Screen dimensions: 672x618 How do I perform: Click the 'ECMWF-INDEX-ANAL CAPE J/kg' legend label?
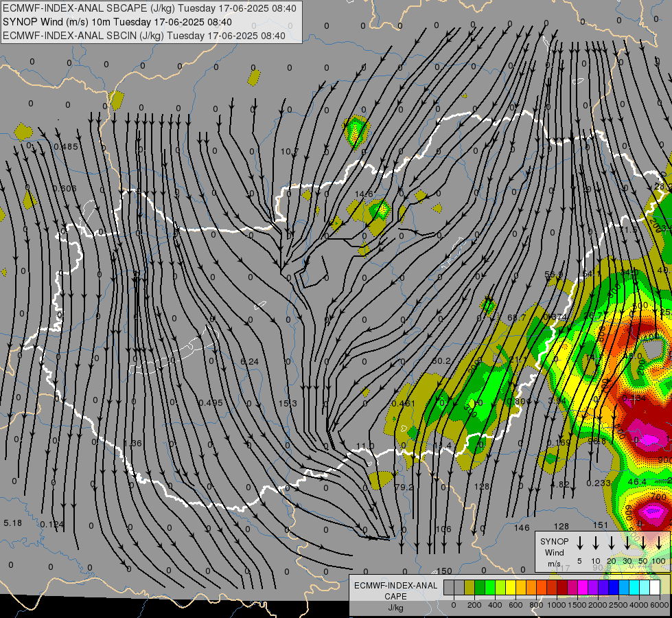(x=395, y=597)
